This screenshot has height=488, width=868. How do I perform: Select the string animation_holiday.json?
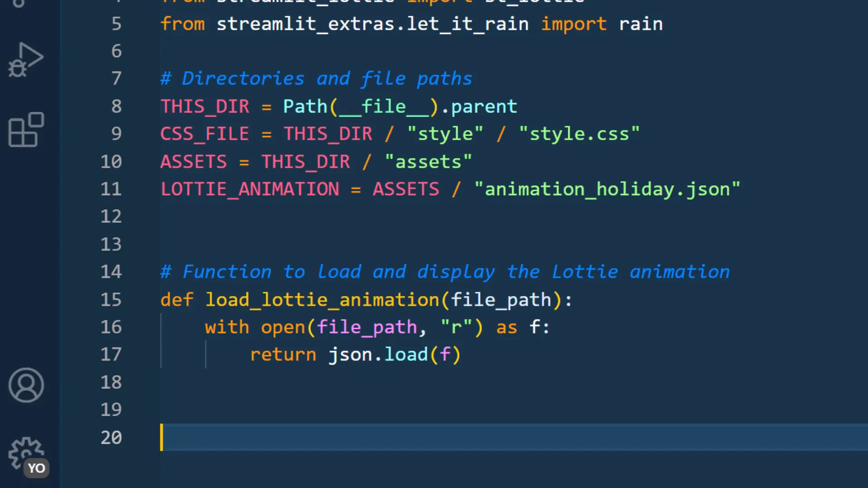(x=608, y=189)
